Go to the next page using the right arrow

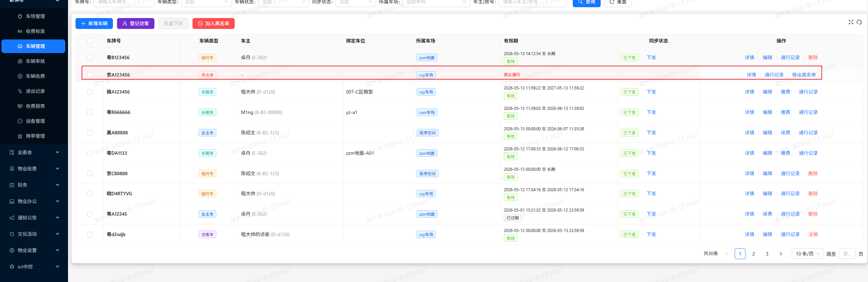781,254
